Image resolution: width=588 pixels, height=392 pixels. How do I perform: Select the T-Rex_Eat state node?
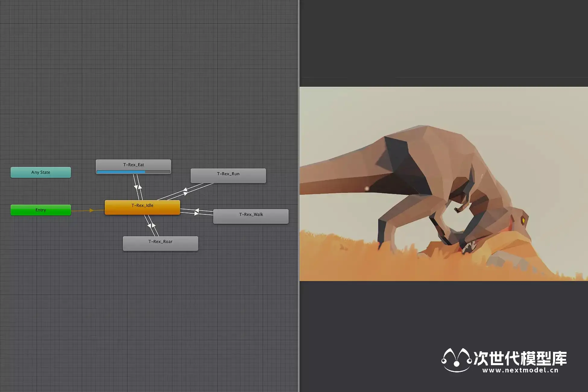click(x=133, y=164)
